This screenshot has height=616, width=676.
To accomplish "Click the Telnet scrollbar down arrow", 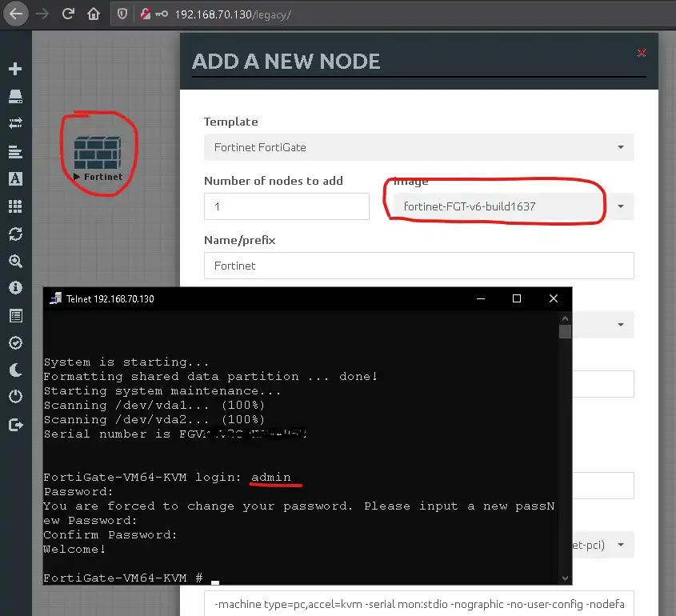I will [x=565, y=578].
